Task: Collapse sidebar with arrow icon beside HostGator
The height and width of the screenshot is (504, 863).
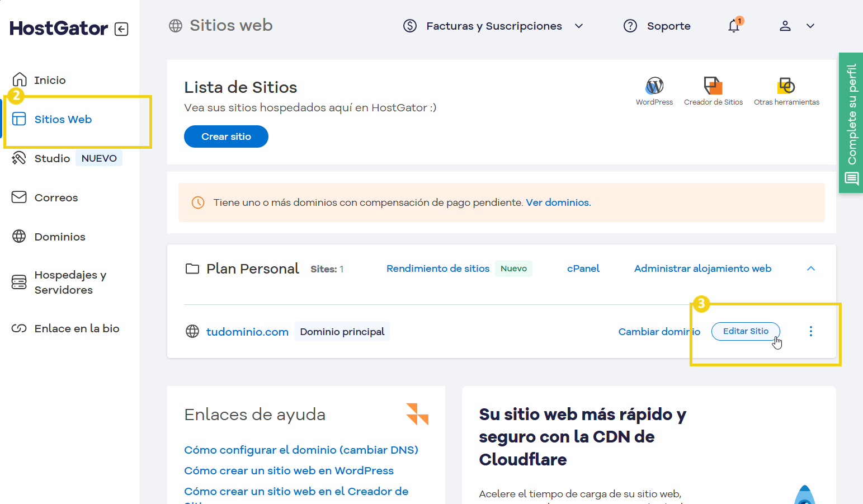Action: (121, 29)
